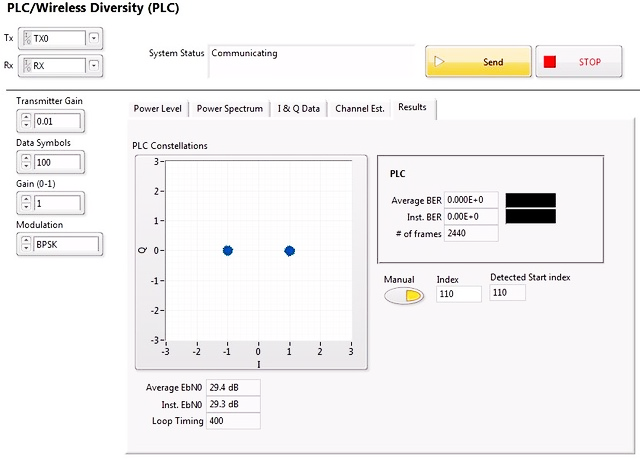This screenshot has width=640, height=459.
Task: Switch to the Power Level tab
Action: (158, 109)
